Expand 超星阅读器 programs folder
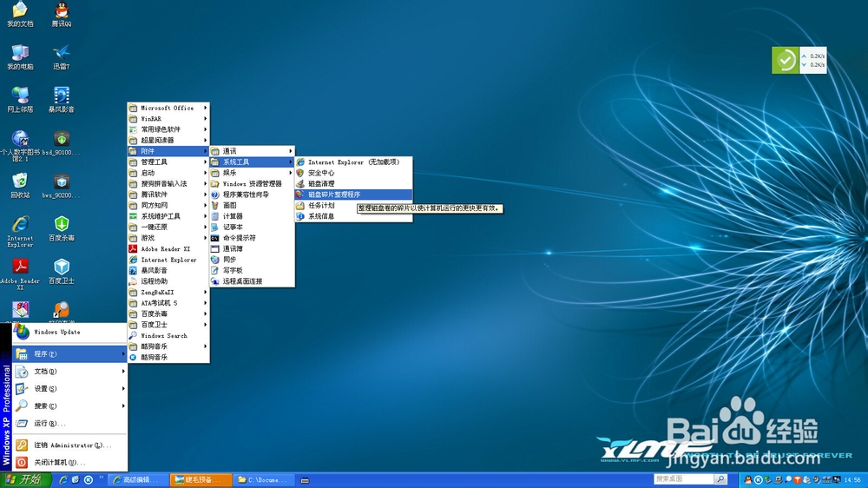Viewport: 868px width, 488px height. click(168, 140)
